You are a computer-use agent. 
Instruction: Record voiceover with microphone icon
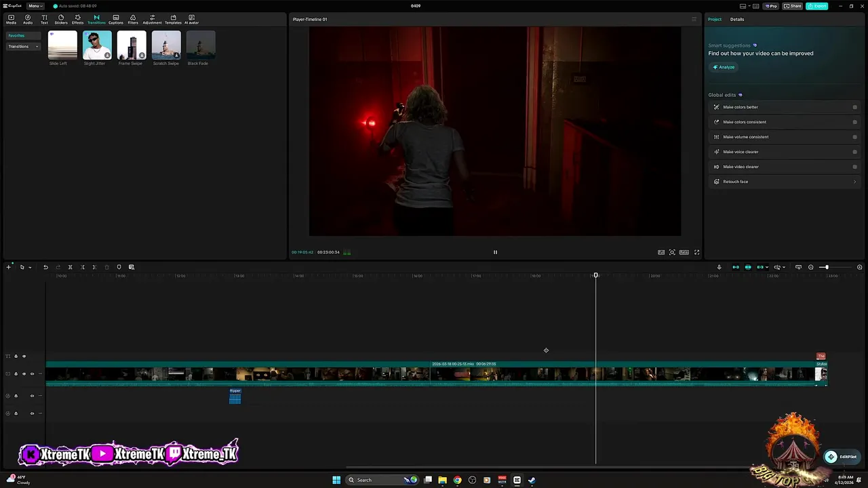pos(719,267)
